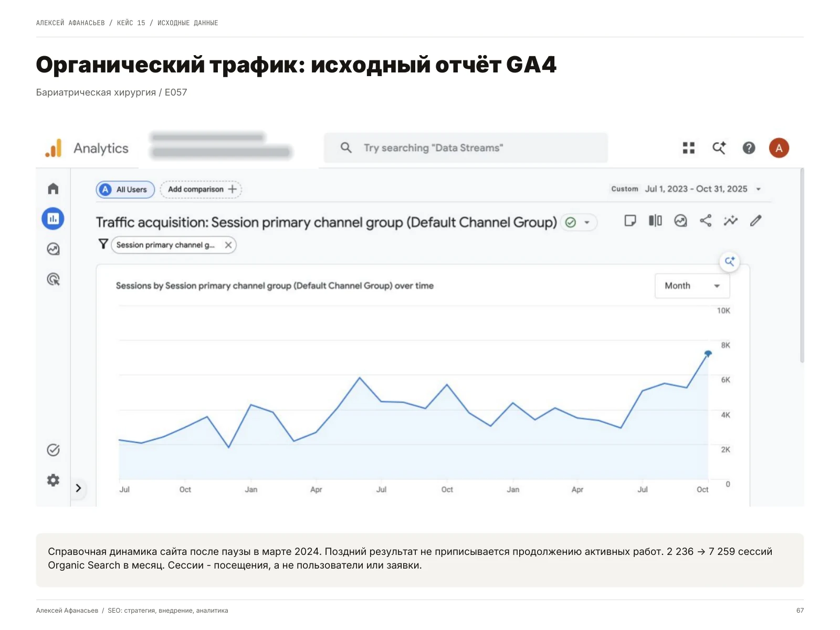This screenshot has width=840, height=630.
Task: Click the slide title "Органический трафик: исходный отчёт GA4"
Action: pos(296,65)
